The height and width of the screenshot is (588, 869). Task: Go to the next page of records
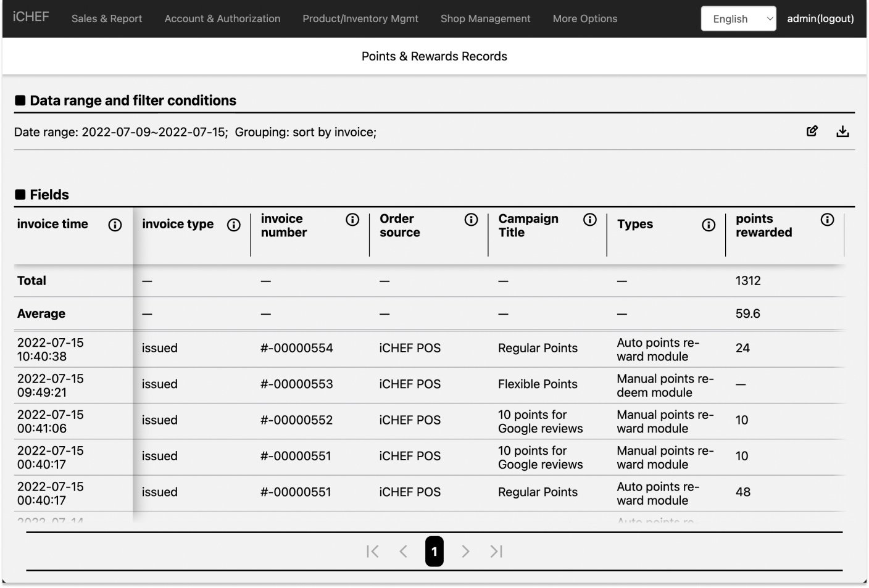(465, 551)
